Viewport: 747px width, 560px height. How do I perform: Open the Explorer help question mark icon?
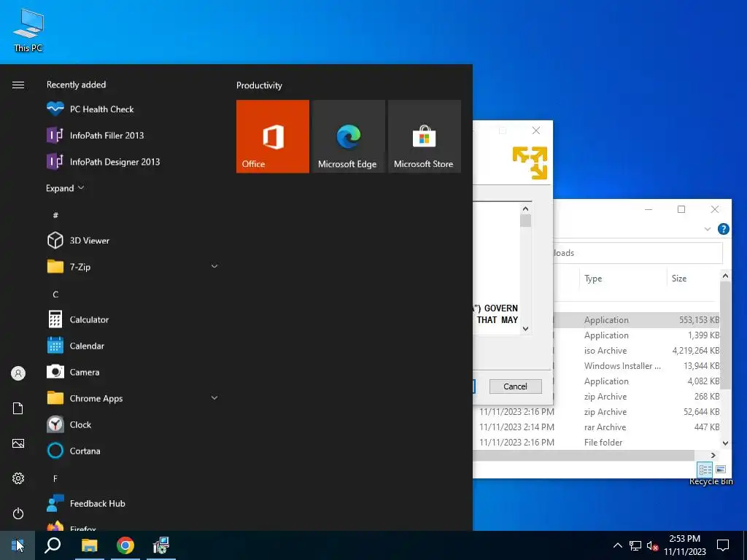point(723,229)
